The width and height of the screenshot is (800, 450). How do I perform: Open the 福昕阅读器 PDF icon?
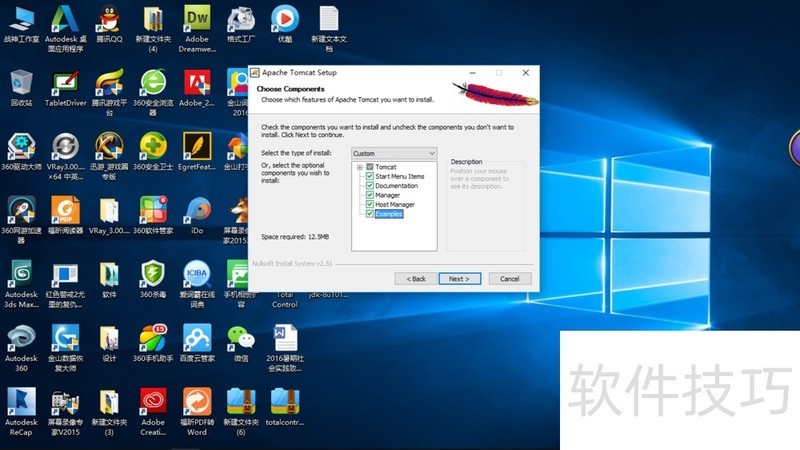[x=65, y=212]
